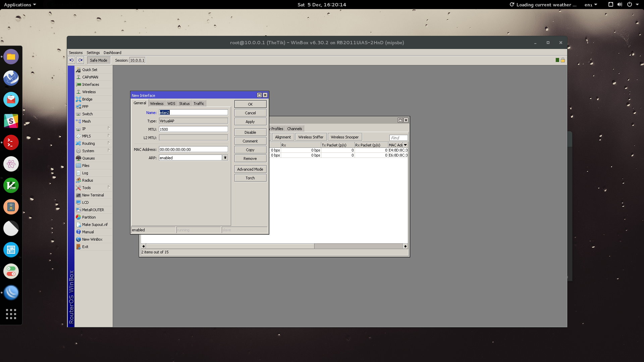Image resolution: width=644 pixels, height=362 pixels.
Task: Click Apply button in New Interface
Action: tap(250, 121)
